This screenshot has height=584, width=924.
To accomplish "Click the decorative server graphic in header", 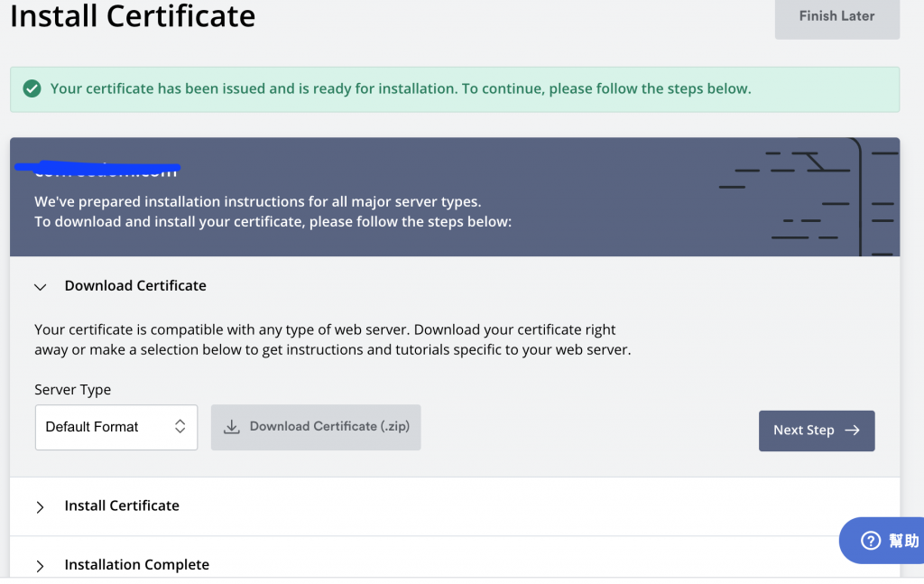I will pos(808,197).
